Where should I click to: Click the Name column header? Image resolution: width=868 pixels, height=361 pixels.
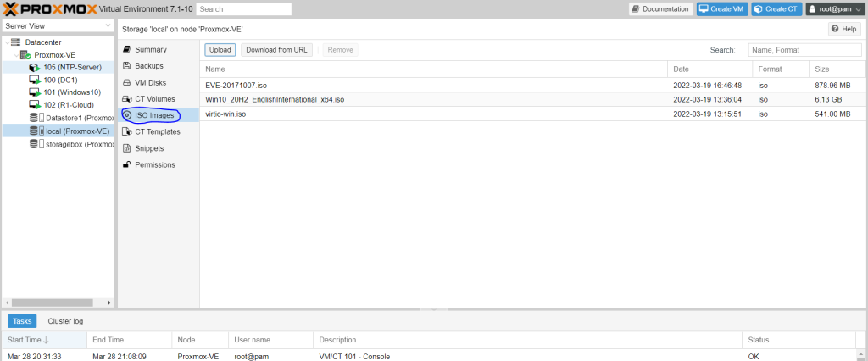coord(434,69)
